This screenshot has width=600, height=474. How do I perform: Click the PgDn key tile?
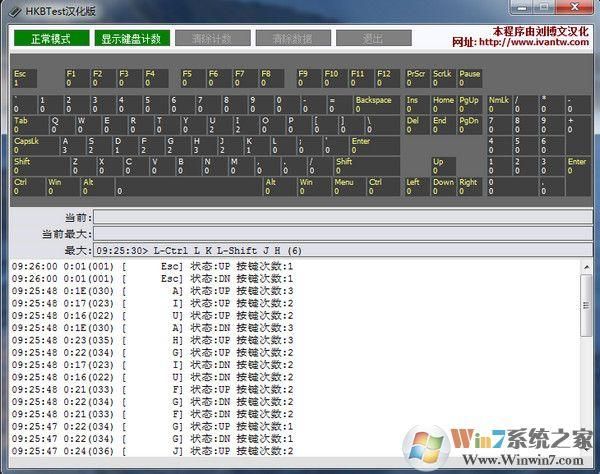[x=470, y=125]
